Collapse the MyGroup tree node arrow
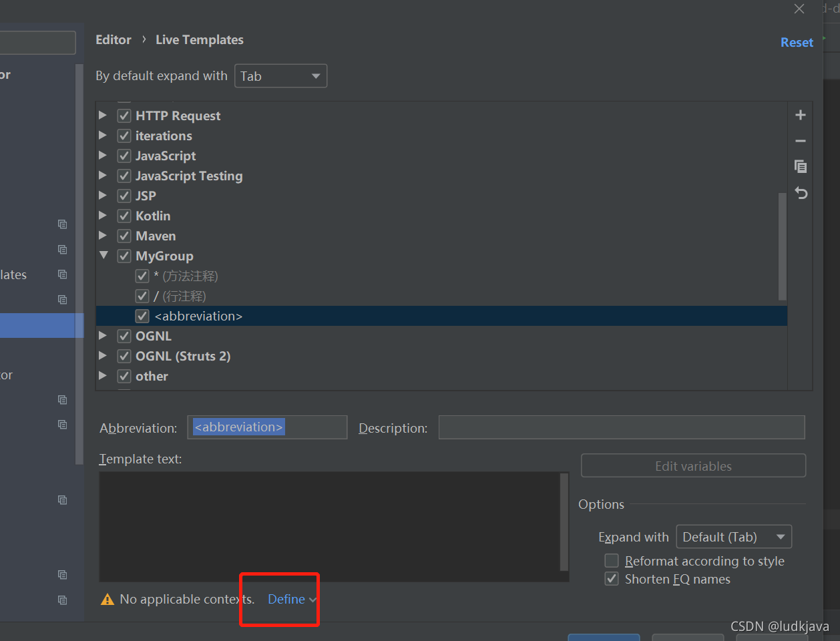This screenshot has width=840, height=641. point(103,255)
